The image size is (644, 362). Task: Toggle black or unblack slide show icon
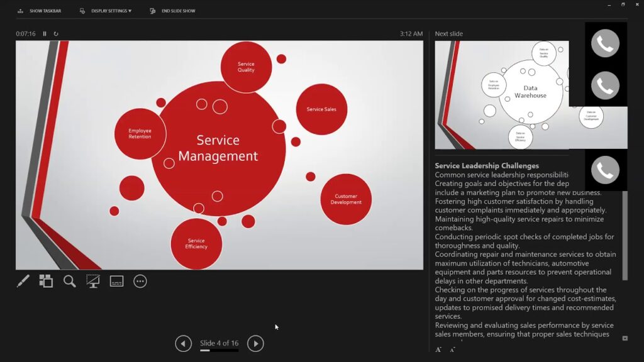pos(93,281)
